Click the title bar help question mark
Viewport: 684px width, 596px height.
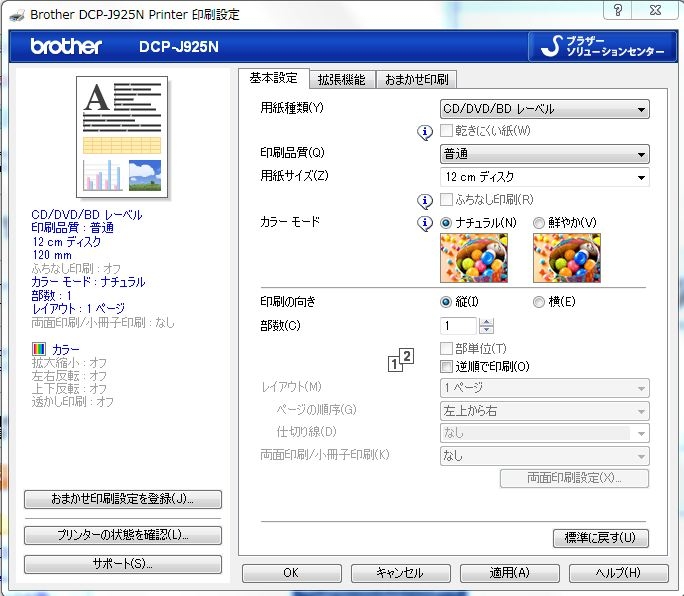617,10
